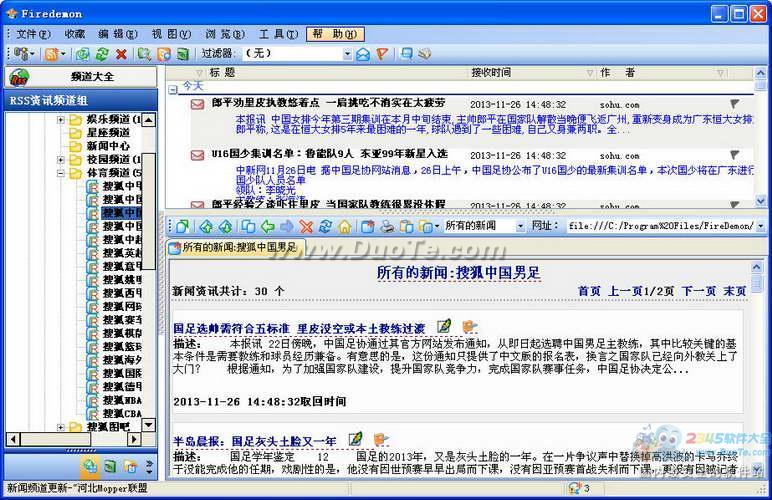Click channel tree vertical scrollbar down arrow
The width and height of the screenshot is (772, 500).
(x=149, y=425)
